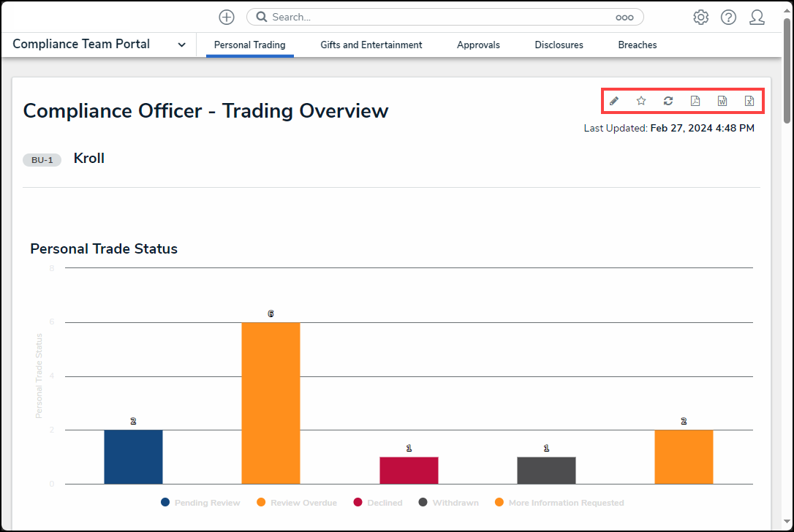Refresh the report data
This screenshot has width=794, height=532.
tap(668, 101)
